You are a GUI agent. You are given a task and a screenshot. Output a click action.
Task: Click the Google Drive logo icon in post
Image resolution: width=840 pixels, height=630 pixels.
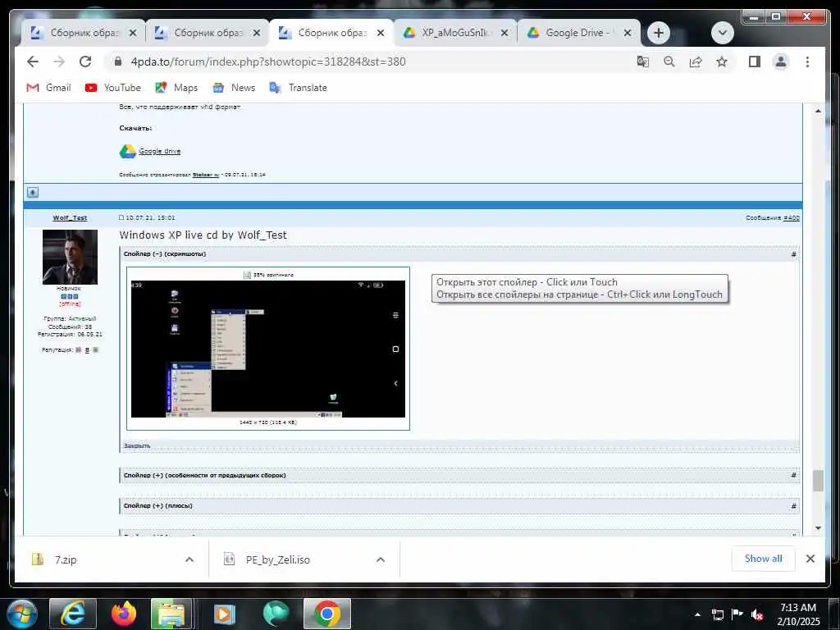pyautogui.click(x=127, y=151)
